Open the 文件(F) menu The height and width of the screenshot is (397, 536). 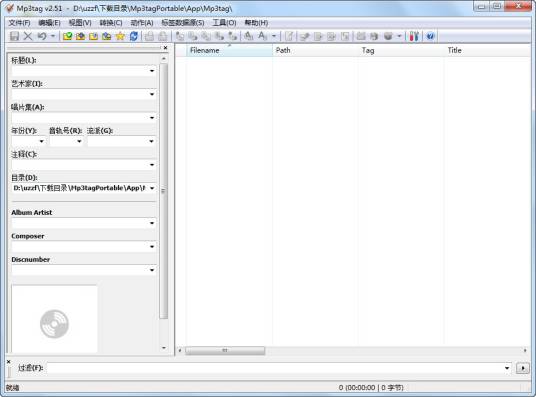tap(19, 23)
